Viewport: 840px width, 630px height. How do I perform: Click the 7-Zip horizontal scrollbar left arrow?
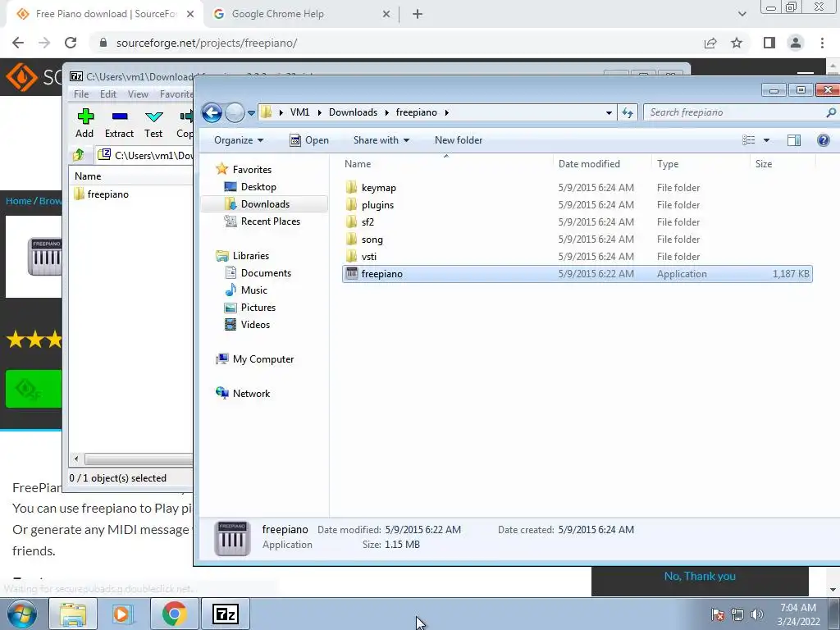[x=76, y=459]
